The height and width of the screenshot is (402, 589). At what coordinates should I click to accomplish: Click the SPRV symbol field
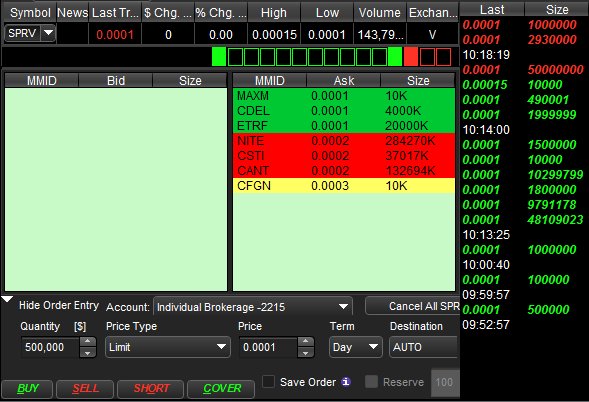pos(22,33)
